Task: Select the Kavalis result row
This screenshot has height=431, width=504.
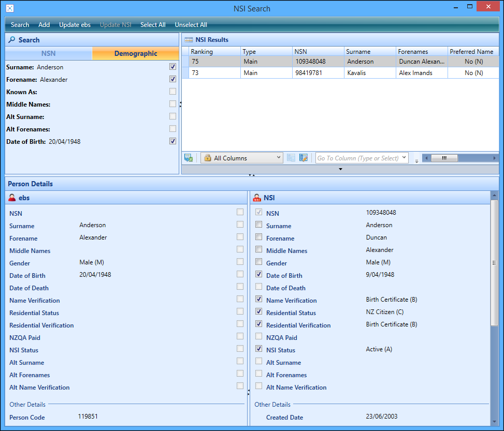Action: pos(340,73)
